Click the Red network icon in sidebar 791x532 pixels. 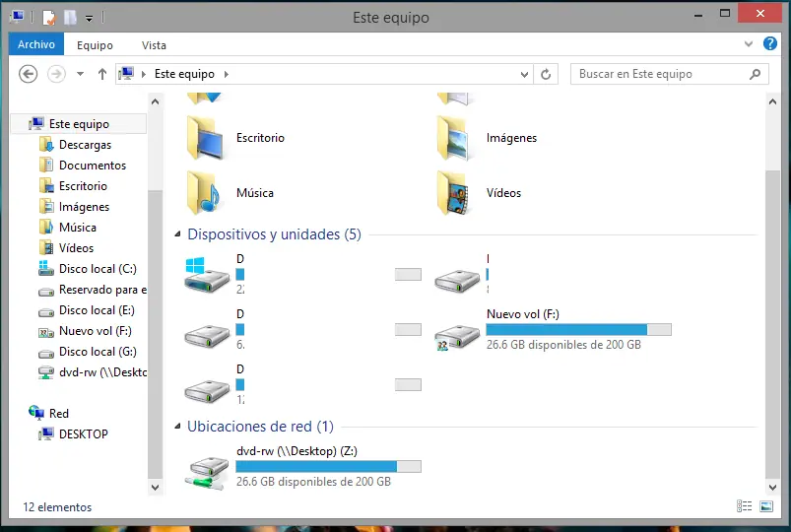click(36, 413)
